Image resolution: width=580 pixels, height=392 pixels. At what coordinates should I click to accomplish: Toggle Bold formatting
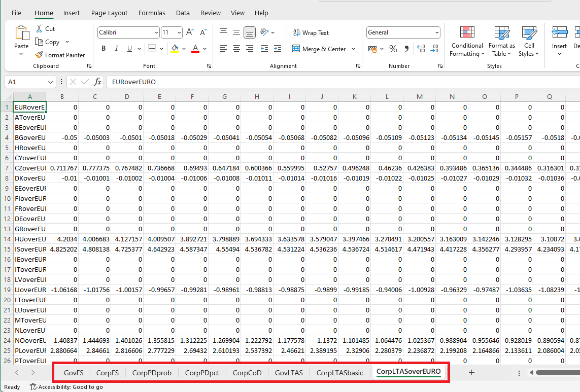click(x=104, y=49)
